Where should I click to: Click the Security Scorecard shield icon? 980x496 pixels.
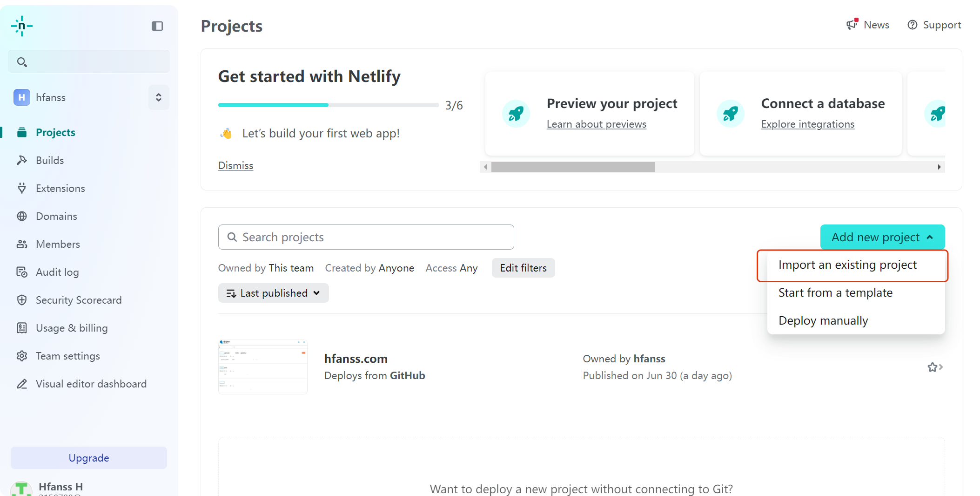pyautogui.click(x=22, y=300)
